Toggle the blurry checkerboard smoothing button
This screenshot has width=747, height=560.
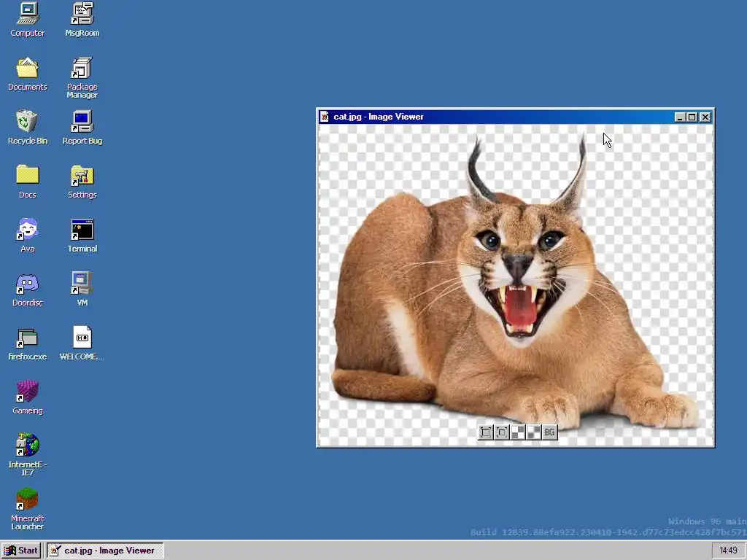pos(533,432)
